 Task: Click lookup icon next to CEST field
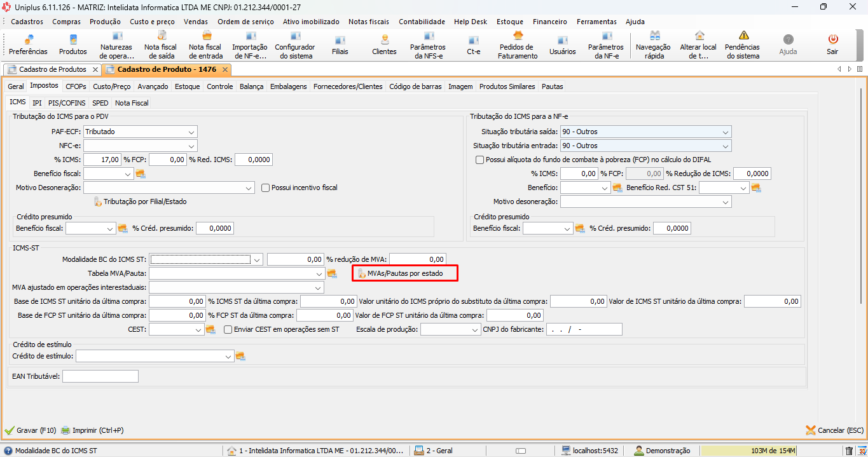(x=210, y=329)
